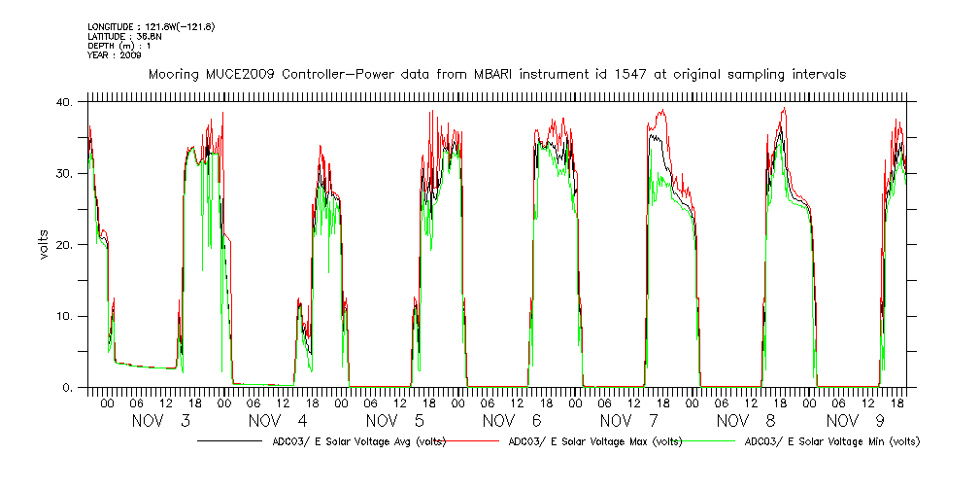The height and width of the screenshot is (490, 980).
Task: Select the NOV 3 date label
Action: click(161, 421)
